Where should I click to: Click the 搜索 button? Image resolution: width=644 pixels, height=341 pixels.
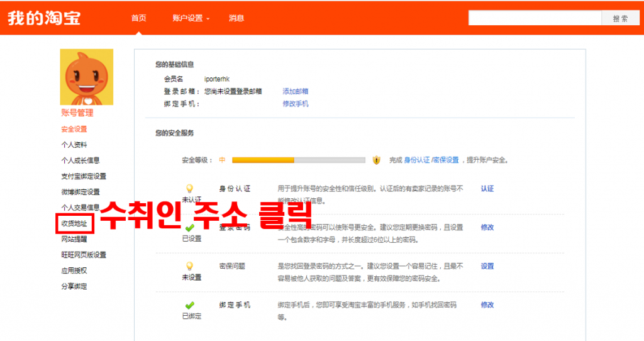coord(620,18)
